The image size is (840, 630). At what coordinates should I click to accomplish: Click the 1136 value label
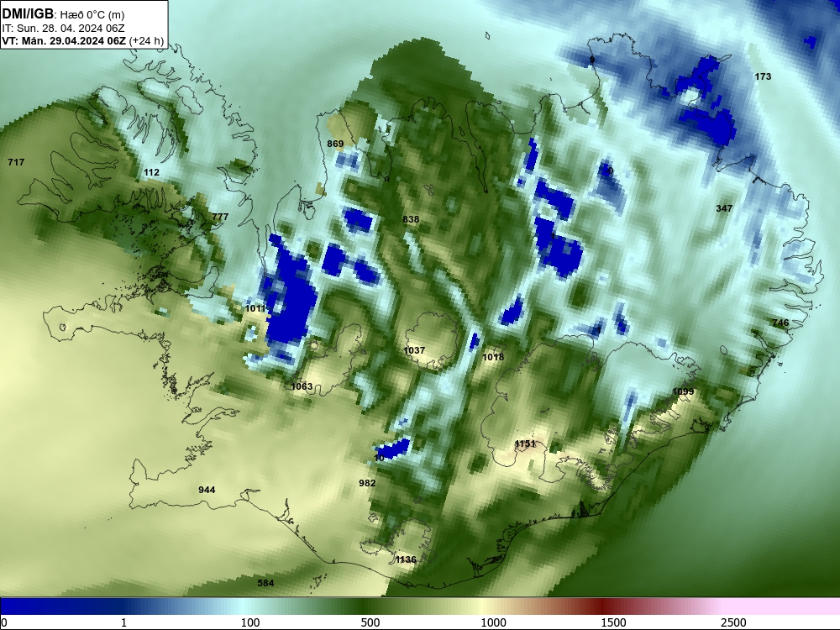pos(406,559)
